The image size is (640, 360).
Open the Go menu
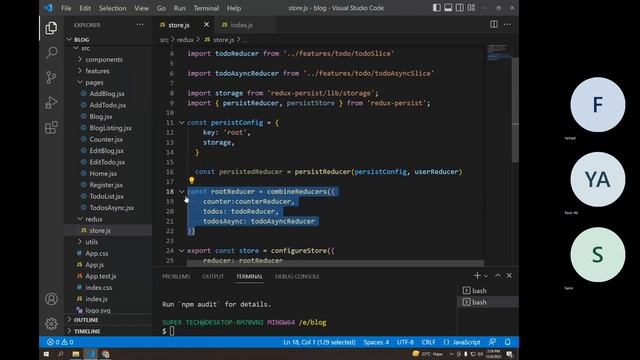coord(161,8)
